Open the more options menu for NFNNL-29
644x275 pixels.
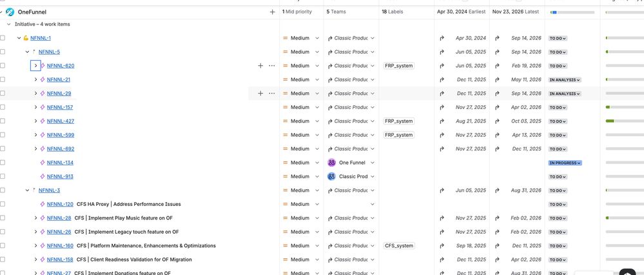click(x=272, y=94)
